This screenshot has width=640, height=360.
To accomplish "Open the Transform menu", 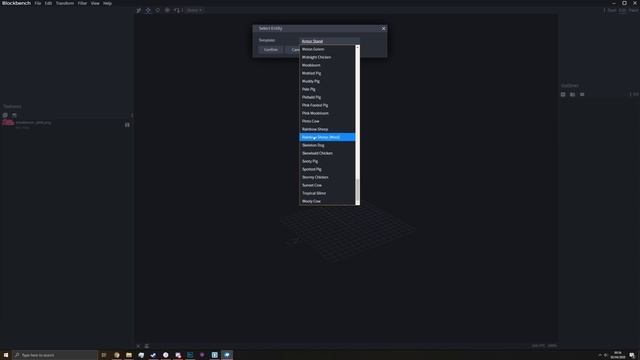I will [x=65, y=3].
